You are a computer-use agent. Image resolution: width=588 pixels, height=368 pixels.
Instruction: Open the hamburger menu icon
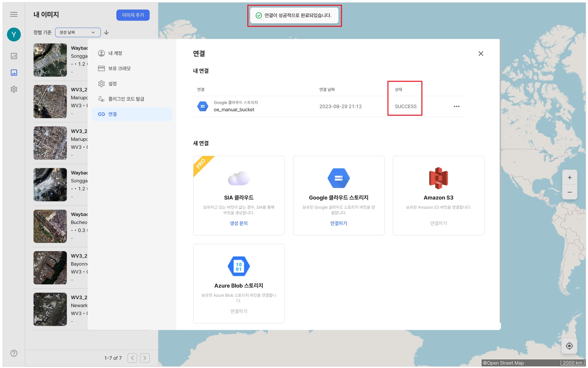[14, 14]
